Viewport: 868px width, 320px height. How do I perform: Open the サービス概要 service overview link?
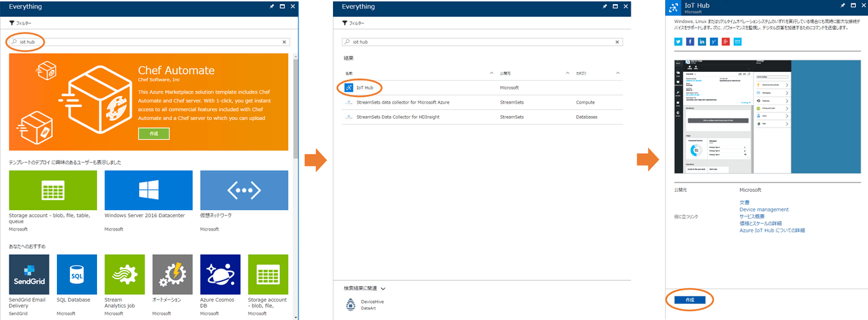tap(752, 216)
